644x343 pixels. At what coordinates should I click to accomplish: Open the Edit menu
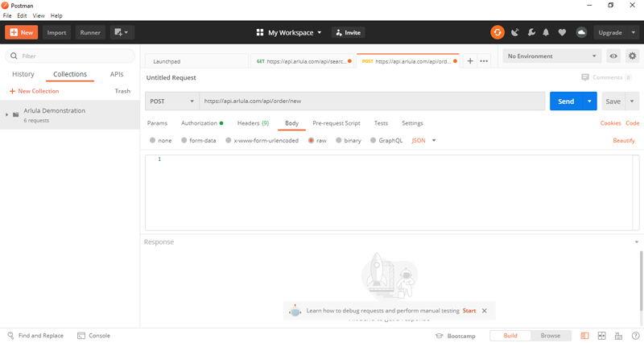pos(22,15)
